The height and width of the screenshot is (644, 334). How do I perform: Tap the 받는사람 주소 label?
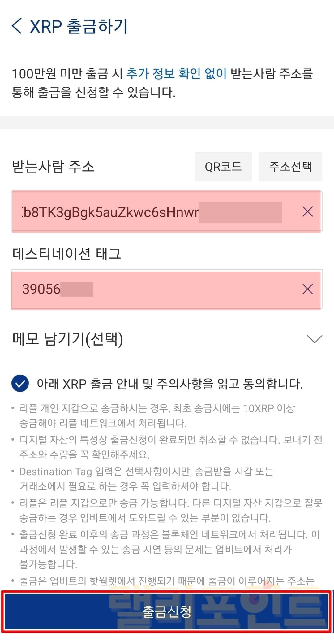point(53,167)
